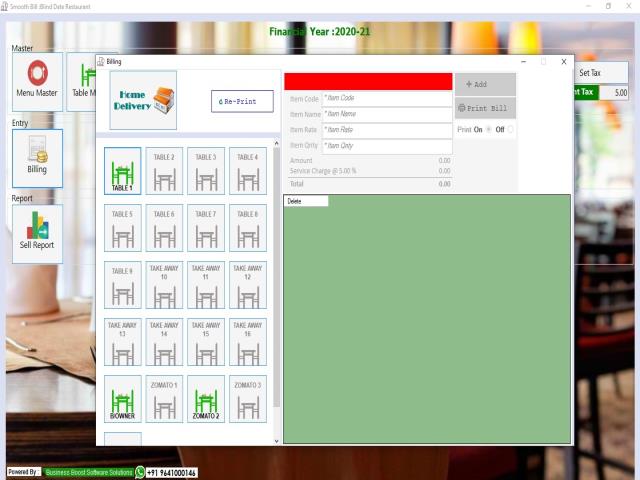
Task: Click the Add item button
Action: click(x=485, y=84)
